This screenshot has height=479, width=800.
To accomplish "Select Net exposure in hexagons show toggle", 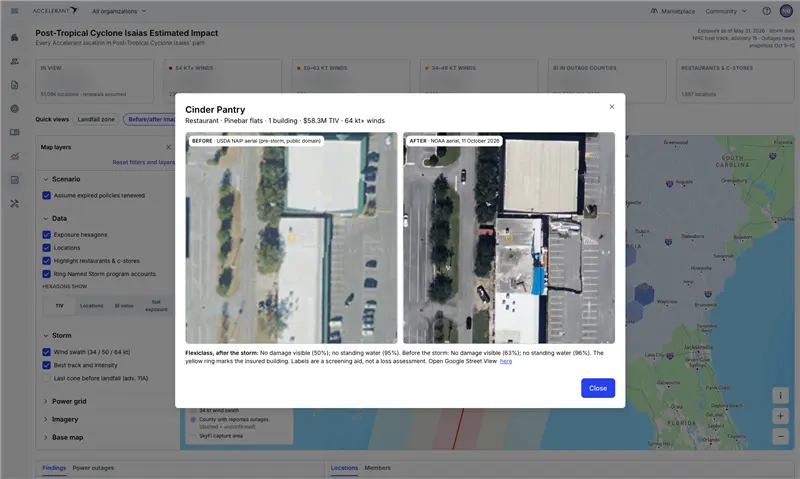I will 156,306.
